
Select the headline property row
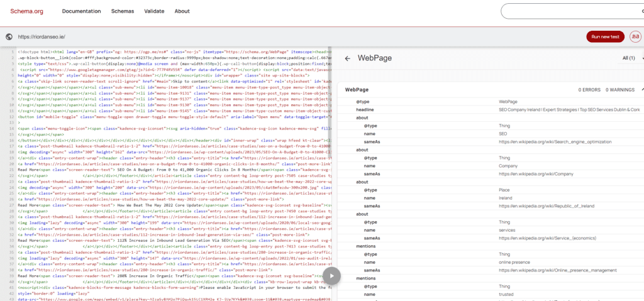tap(491, 109)
